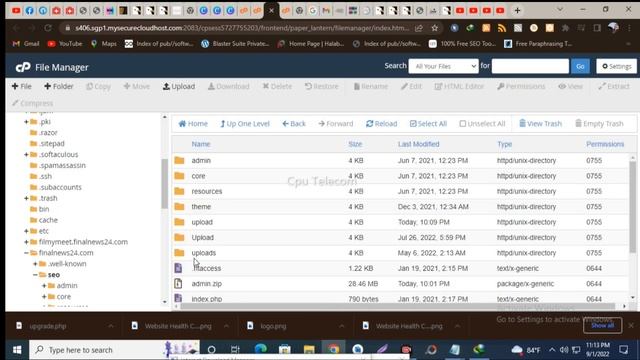640x360 pixels.
Task: Open the Upload dialog from the toolbar
Action: (179, 86)
